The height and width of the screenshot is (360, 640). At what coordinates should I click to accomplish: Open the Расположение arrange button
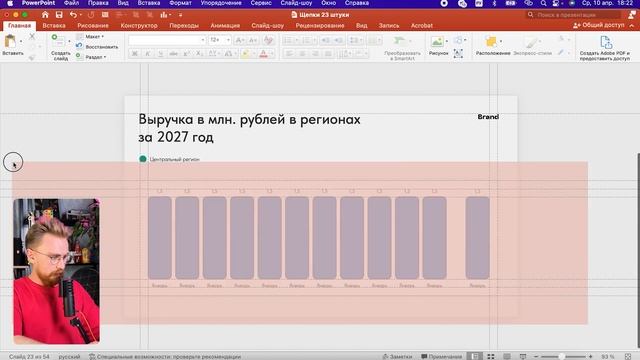493,45
